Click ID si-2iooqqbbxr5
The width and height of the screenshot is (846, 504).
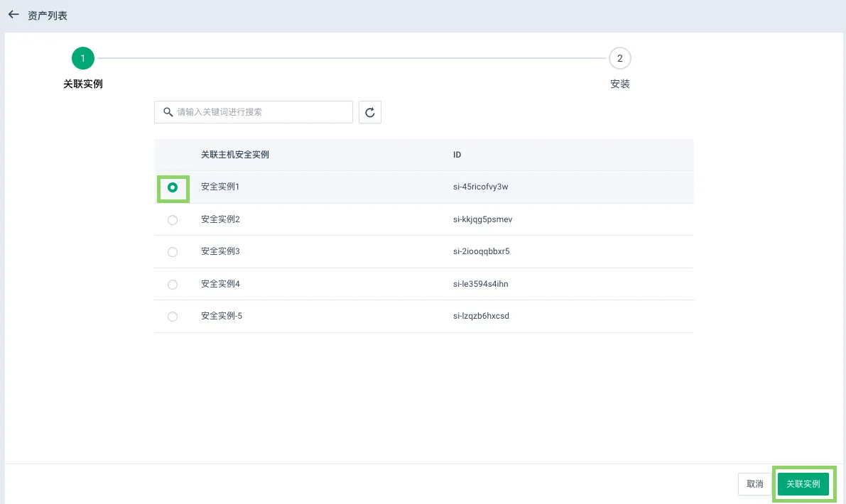(x=482, y=251)
